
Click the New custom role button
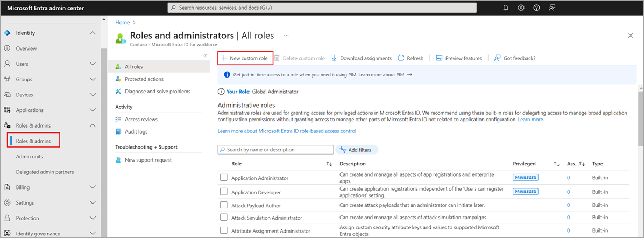245,58
